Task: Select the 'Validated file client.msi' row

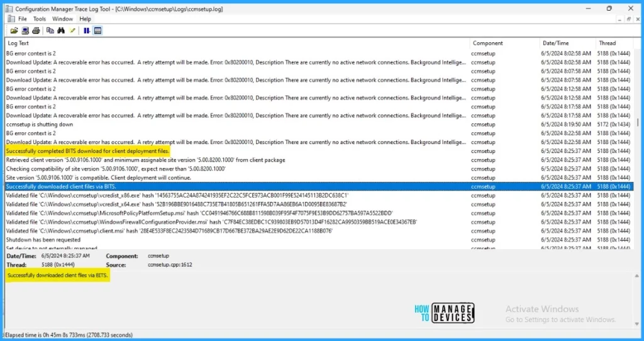Action: 319,231
